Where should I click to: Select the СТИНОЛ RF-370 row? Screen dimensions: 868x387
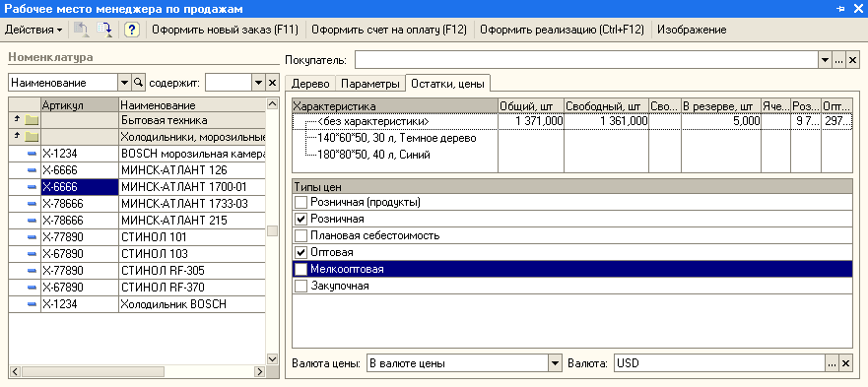click(x=137, y=288)
